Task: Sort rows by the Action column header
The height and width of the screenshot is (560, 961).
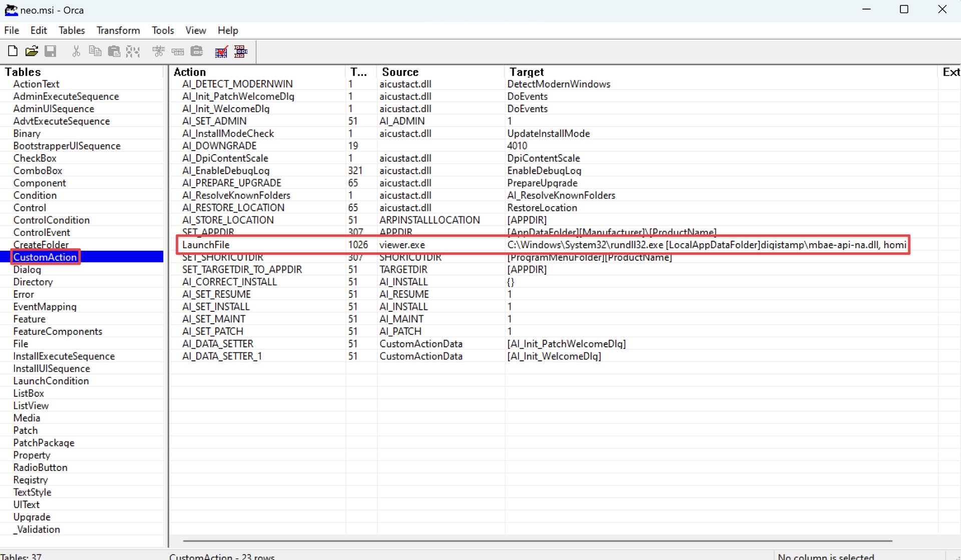Action: click(x=189, y=72)
